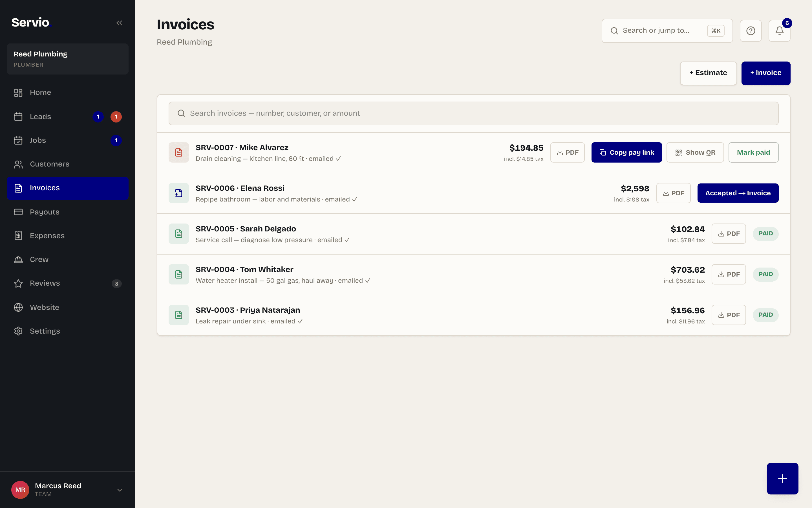Copy pay link for SRV-0007
Viewport: 812px width, 508px height.
click(x=626, y=152)
